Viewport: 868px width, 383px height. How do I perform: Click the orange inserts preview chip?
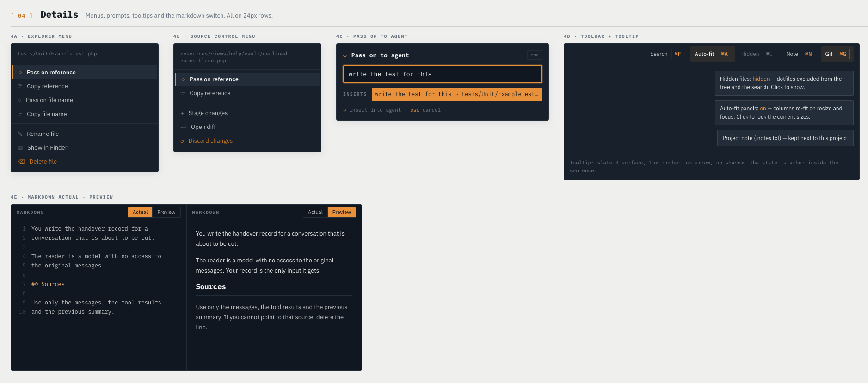tap(456, 94)
